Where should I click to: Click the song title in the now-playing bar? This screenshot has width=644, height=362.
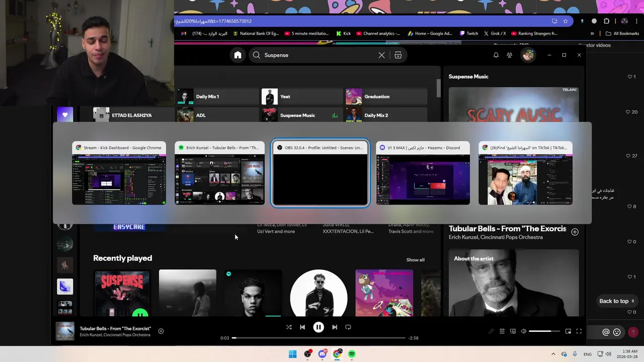[x=115, y=328]
